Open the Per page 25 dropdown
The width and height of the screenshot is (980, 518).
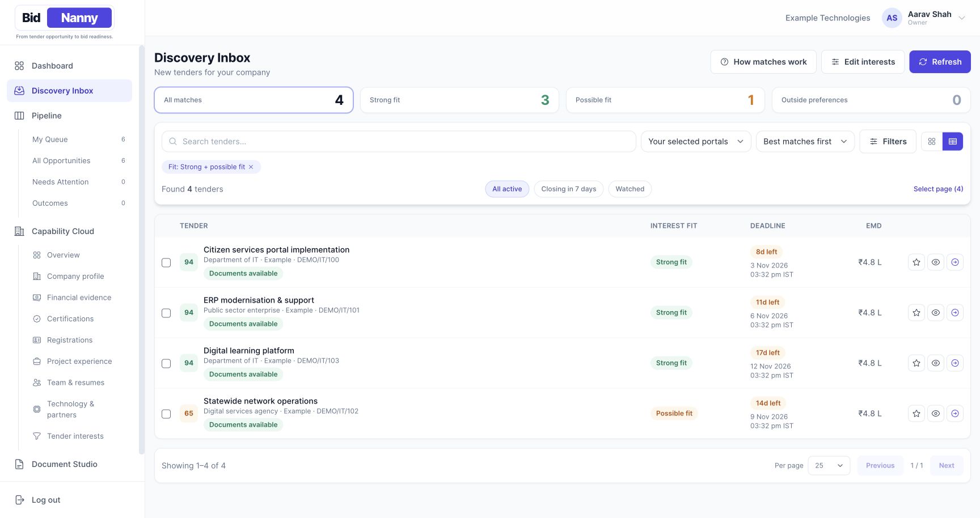(829, 465)
